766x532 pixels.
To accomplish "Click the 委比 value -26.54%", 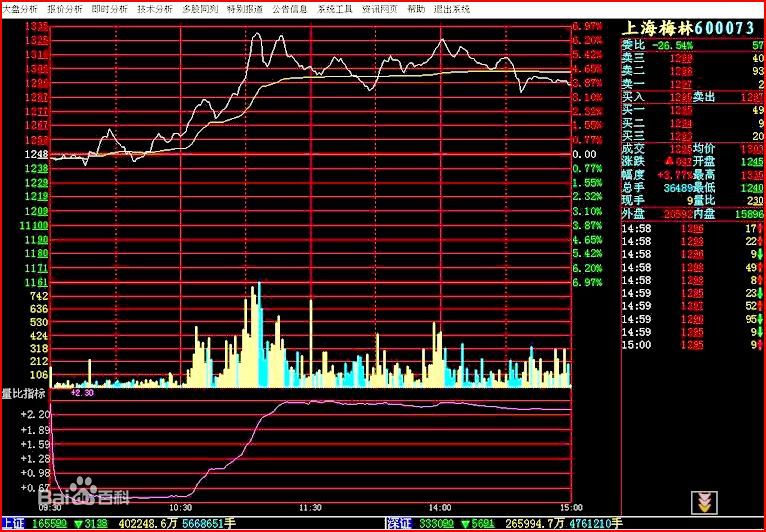I will [x=674, y=45].
